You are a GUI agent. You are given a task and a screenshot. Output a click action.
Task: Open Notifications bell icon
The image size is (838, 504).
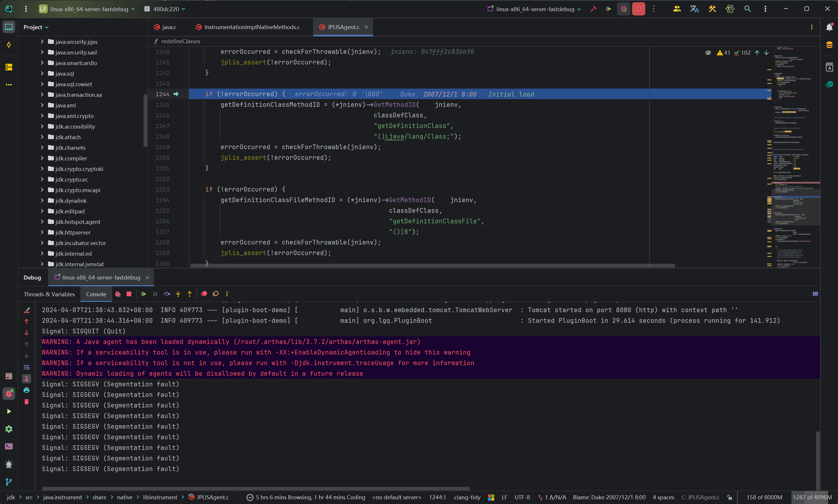(x=829, y=27)
